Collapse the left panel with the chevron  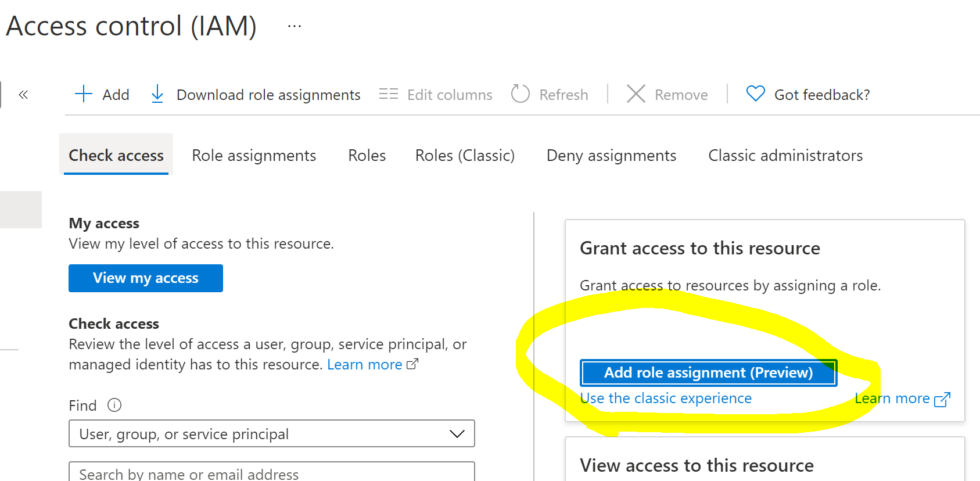(x=23, y=94)
